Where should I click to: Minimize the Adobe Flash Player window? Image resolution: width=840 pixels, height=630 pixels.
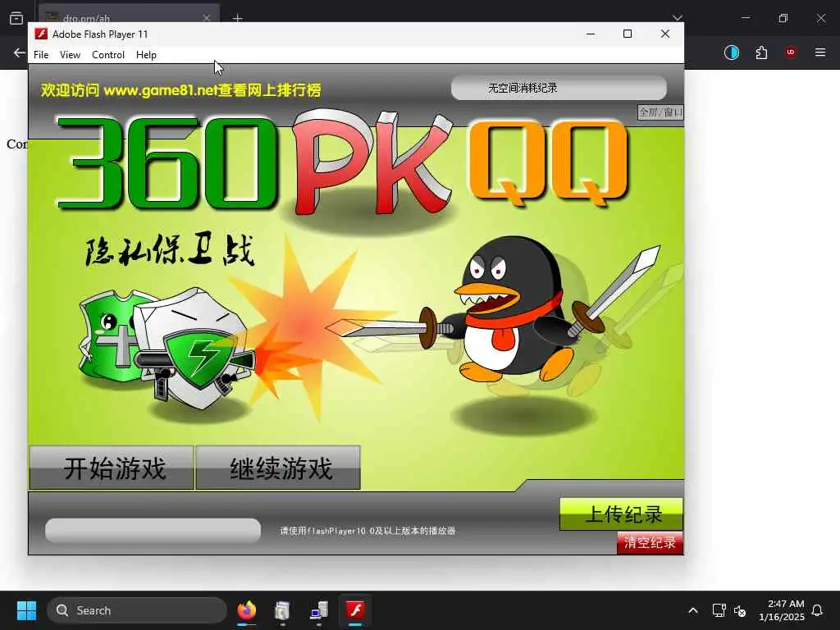[591, 34]
